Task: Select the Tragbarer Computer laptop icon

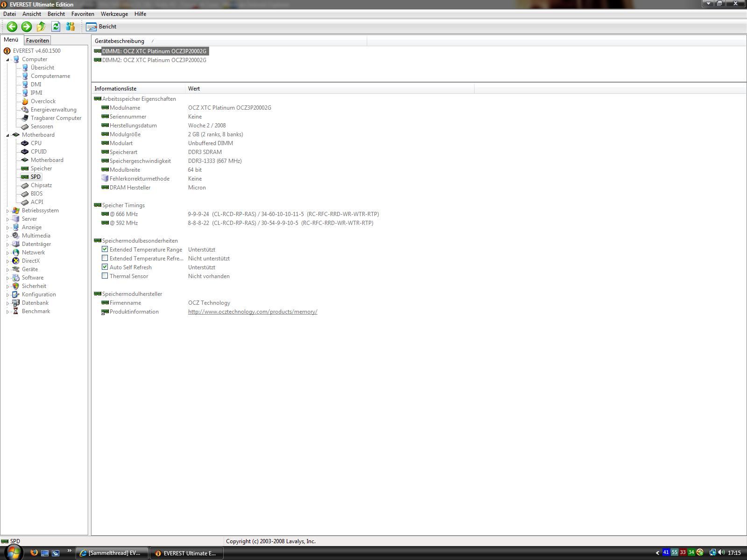Action: coord(25,118)
